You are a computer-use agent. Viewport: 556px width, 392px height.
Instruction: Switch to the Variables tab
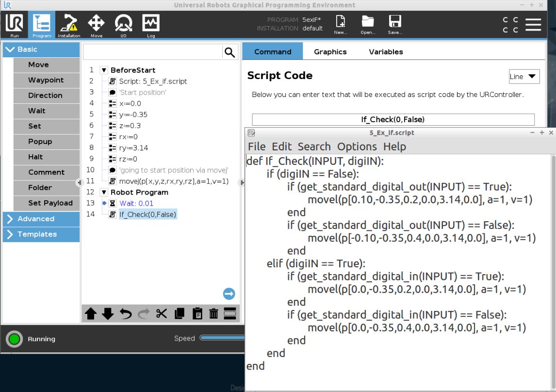pyautogui.click(x=386, y=52)
